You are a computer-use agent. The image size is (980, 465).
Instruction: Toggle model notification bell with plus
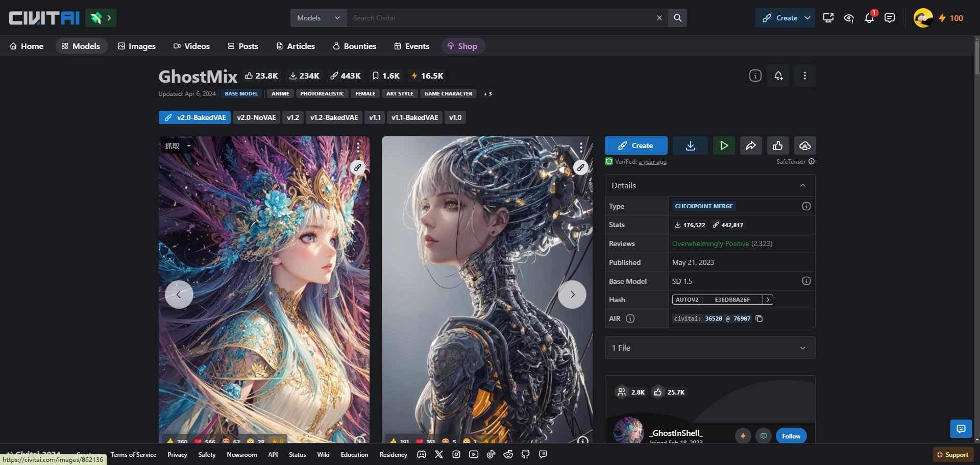(778, 76)
